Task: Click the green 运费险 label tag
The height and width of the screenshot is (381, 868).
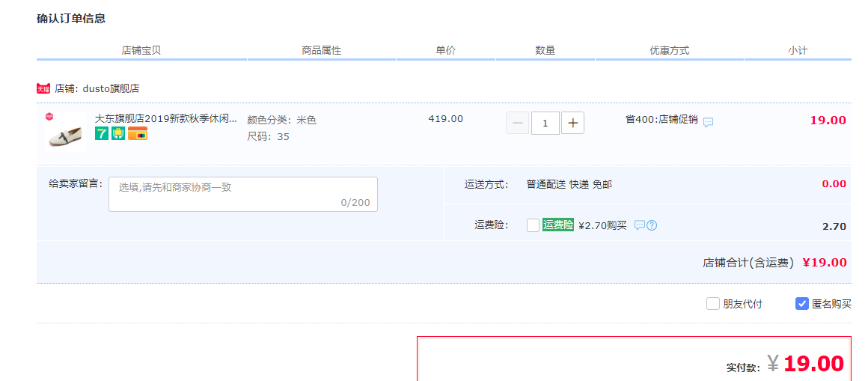Action: (558, 225)
